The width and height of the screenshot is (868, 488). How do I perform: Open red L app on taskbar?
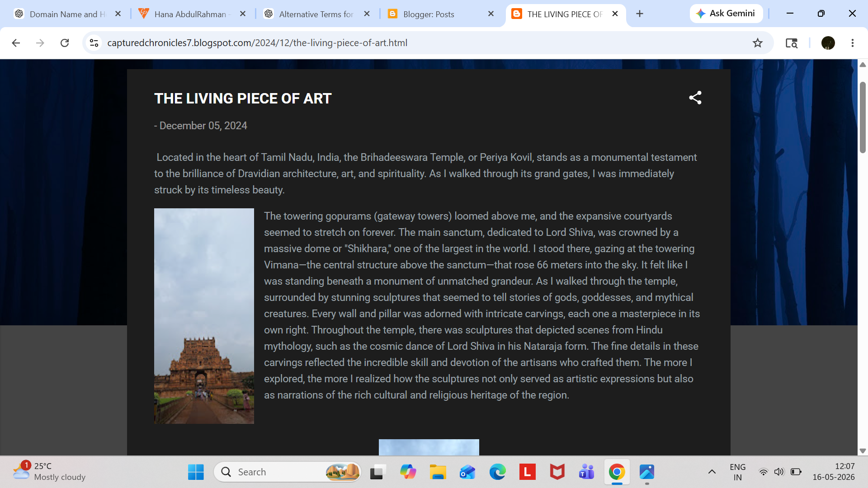pos(527,472)
